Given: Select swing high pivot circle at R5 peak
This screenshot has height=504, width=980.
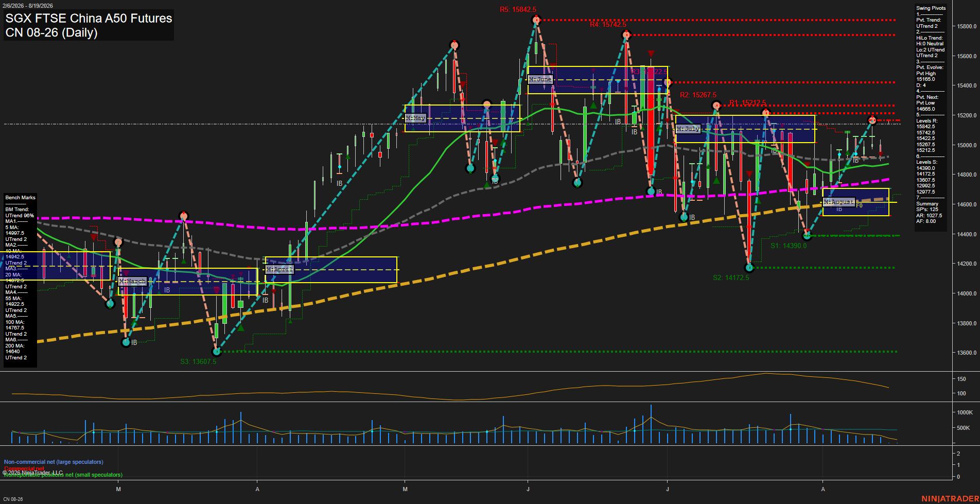Looking at the screenshot, I should click(x=536, y=20).
